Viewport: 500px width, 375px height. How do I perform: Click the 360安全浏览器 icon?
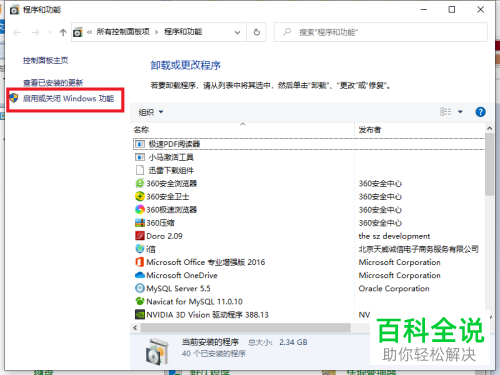pos(140,183)
